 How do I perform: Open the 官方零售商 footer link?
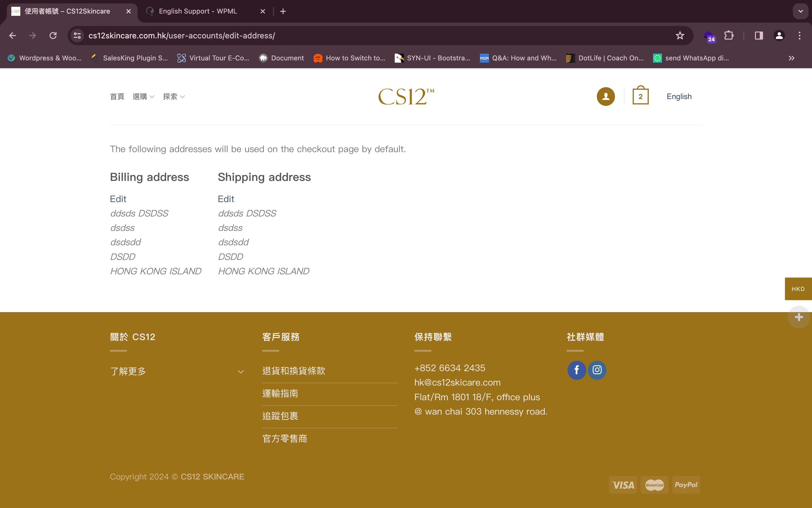(284, 439)
